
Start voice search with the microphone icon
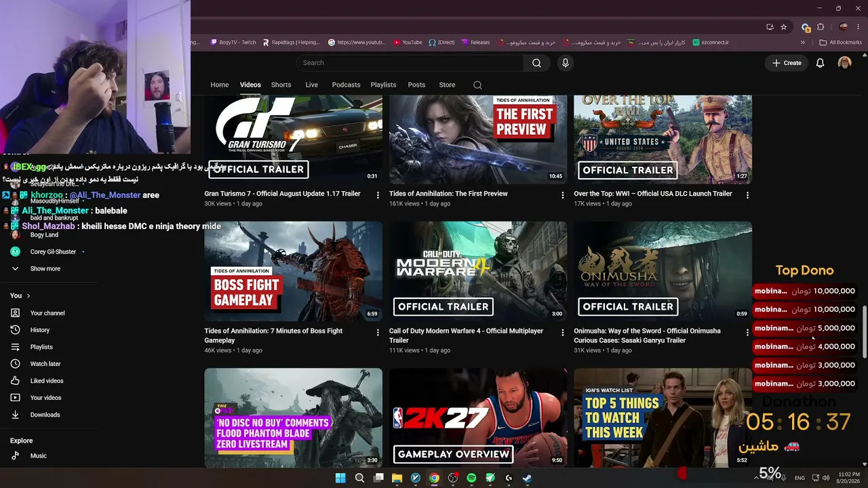tap(566, 63)
